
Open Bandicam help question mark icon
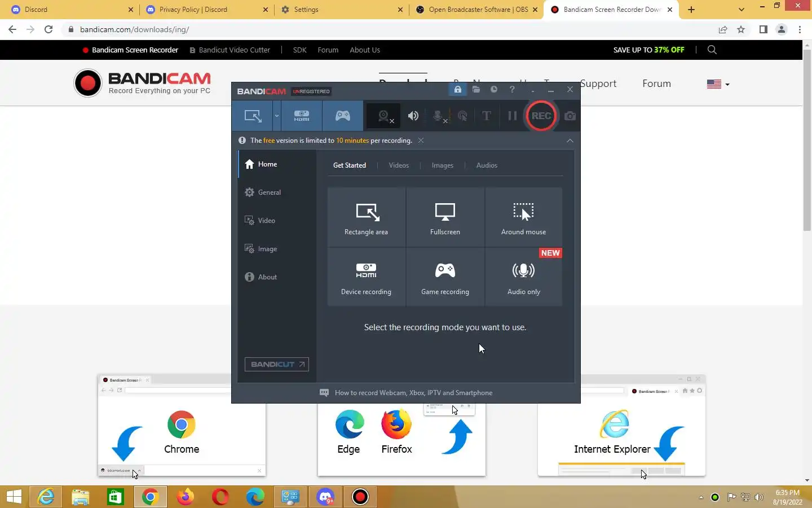click(512, 90)
